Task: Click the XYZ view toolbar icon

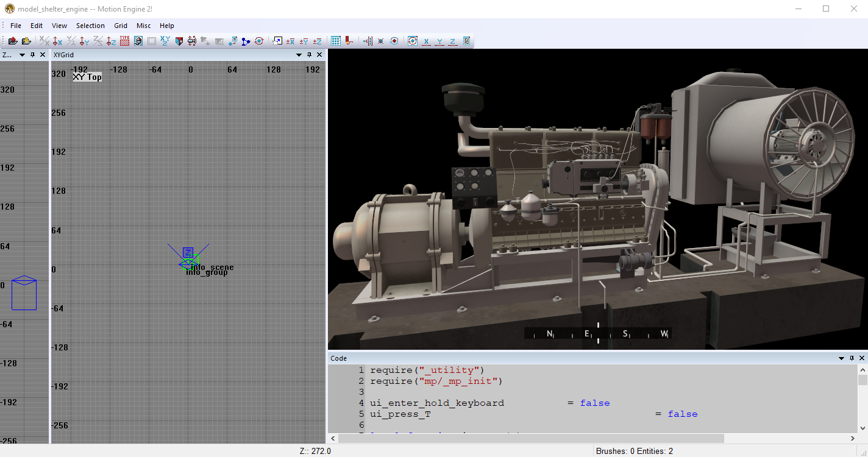Action: 165,41
